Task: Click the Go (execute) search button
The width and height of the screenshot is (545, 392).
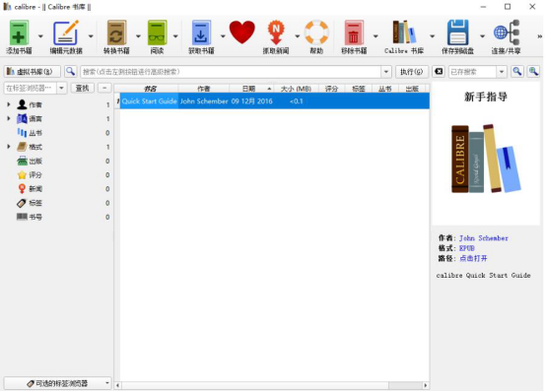Action: (x=412, y=72)
